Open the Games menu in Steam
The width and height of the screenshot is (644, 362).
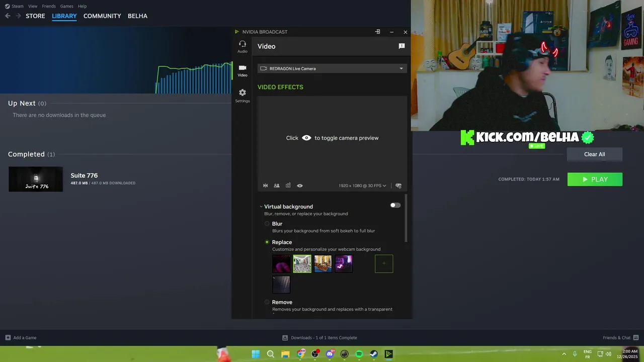(x=67, y=6)
